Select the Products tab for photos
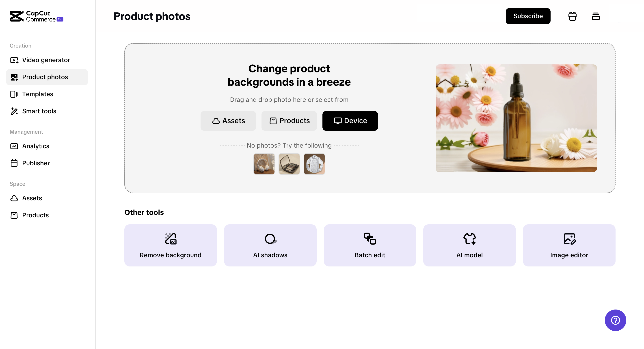 pyautogui.click(x=289, y=121)
